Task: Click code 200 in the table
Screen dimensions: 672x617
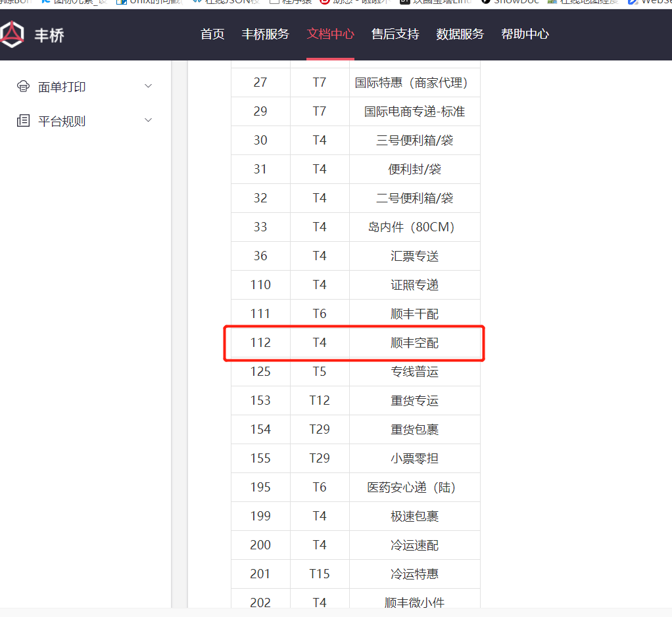Action: click(260, 545)
